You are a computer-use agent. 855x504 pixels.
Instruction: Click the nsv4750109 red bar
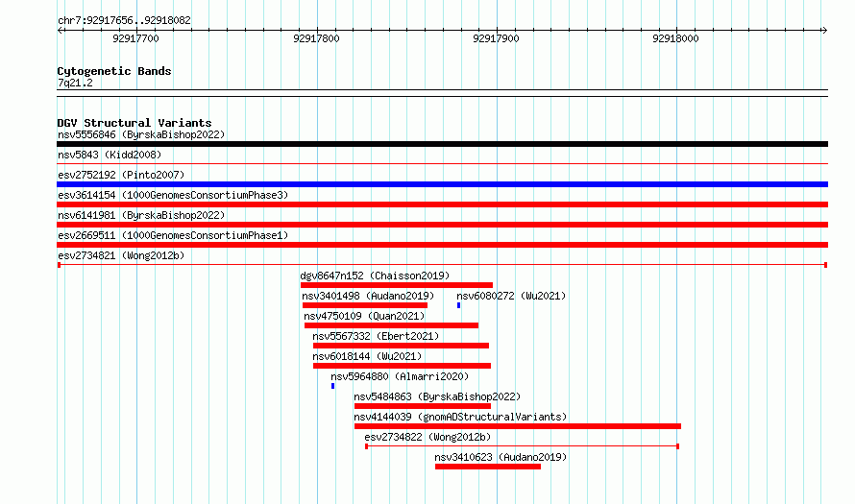coord(392,325)
